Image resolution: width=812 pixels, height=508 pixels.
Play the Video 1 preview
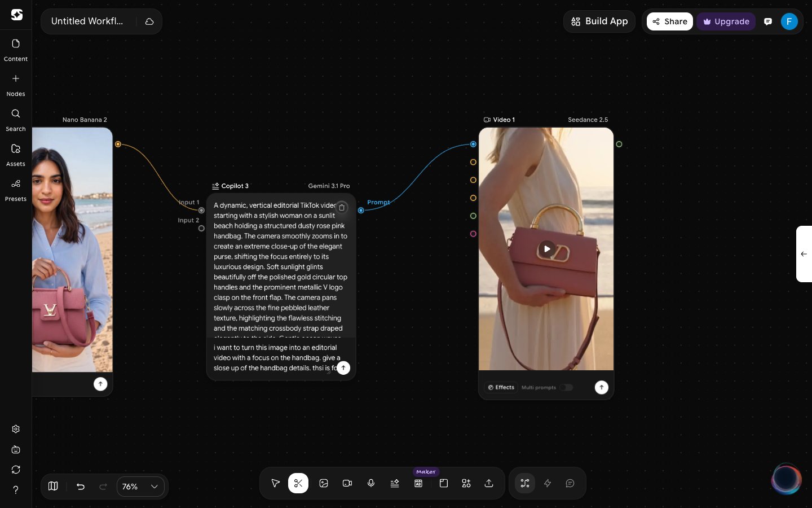pos(546,249)
